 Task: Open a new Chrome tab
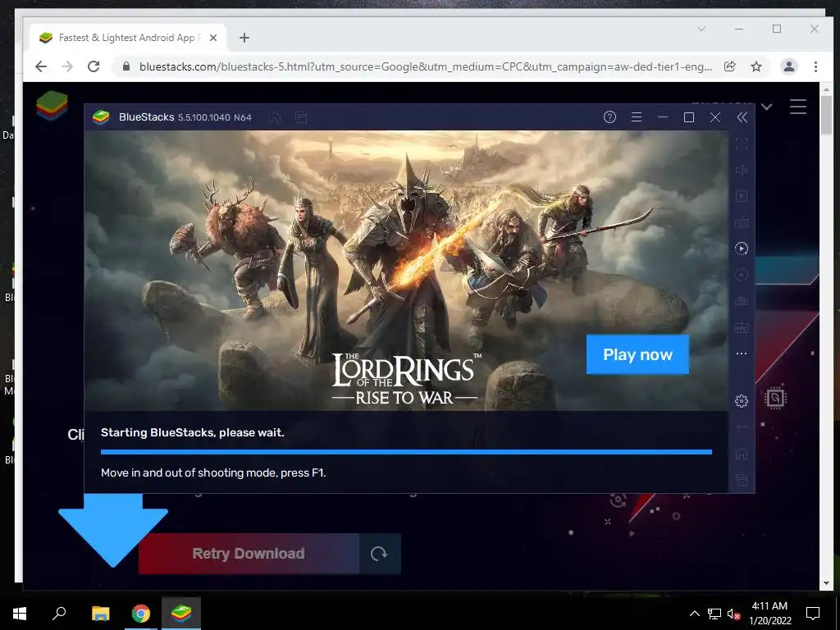pos(244,38)
